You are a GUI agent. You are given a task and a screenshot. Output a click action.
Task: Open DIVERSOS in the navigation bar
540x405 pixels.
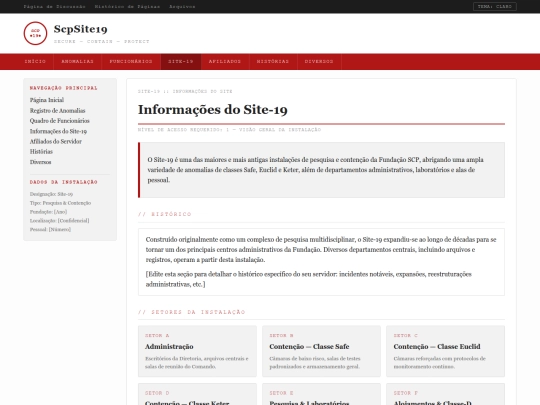[x=319, y=62]
